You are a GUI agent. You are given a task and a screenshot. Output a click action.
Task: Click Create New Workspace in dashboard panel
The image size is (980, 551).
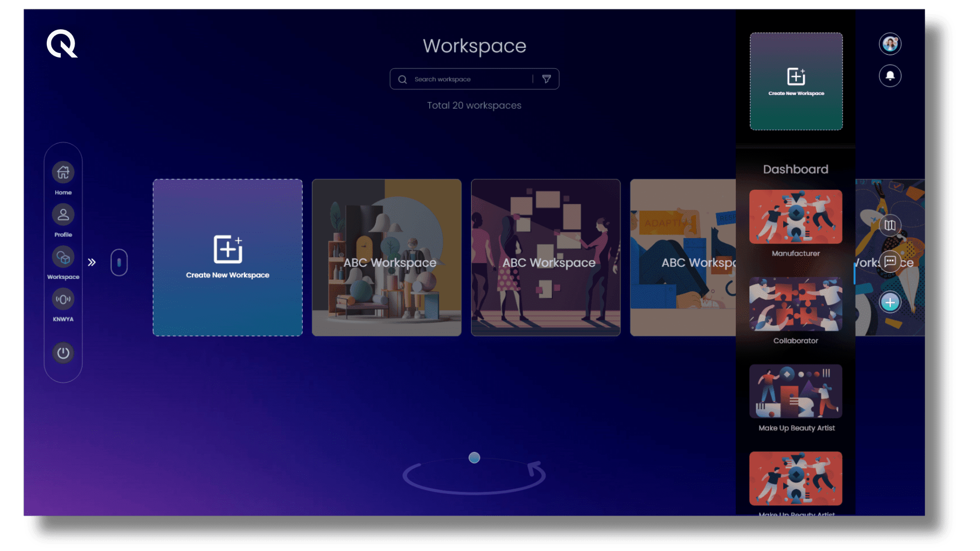pyautogui.click(x=796, y=81)
